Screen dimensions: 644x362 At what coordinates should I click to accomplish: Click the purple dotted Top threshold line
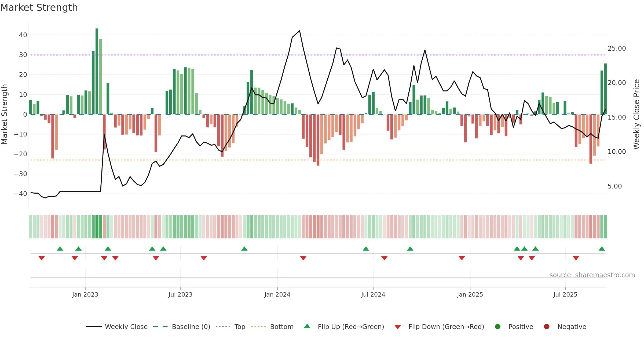point(318,55)
